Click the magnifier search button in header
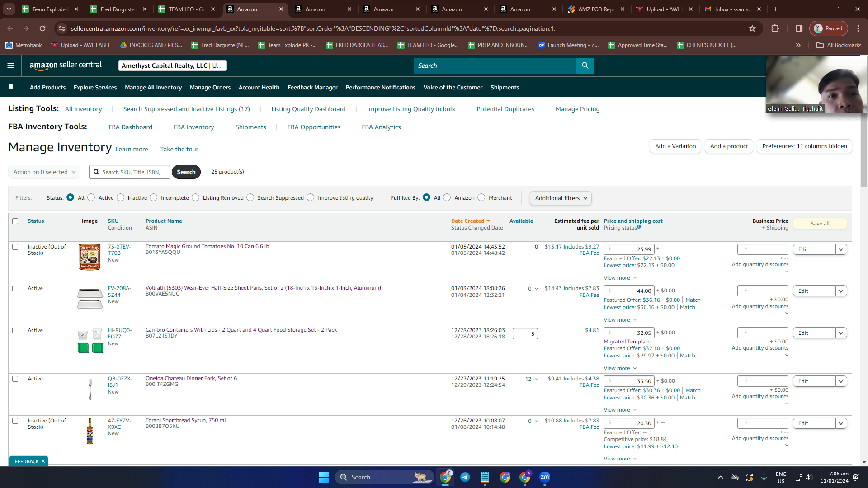 point(585,66)
